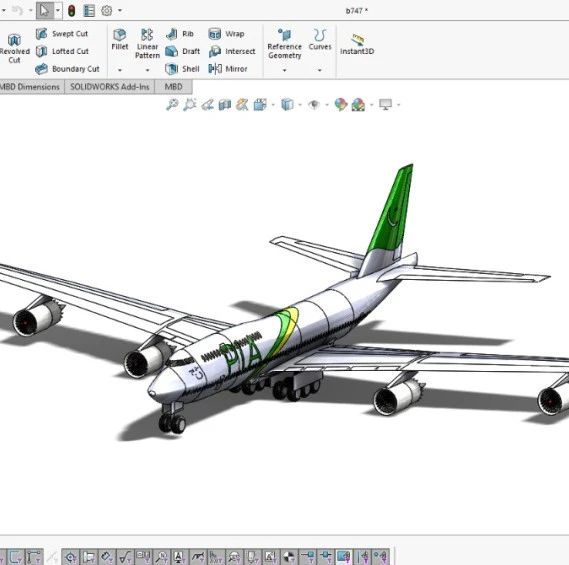
Task: Toggle the surface finish symbol filter
Action: [x=125, y=556]
